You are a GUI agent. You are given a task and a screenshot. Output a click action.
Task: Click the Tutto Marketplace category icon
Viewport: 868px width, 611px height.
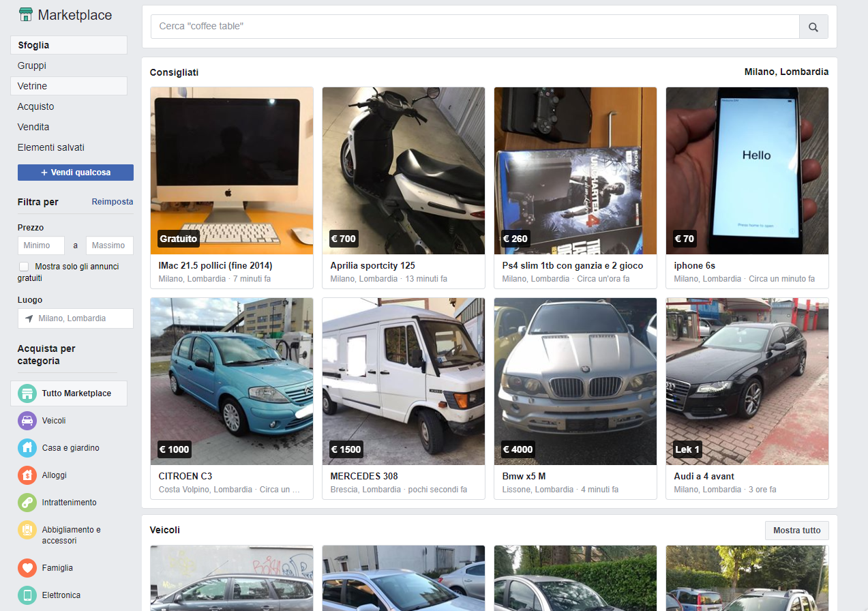[x=27, y=393]
